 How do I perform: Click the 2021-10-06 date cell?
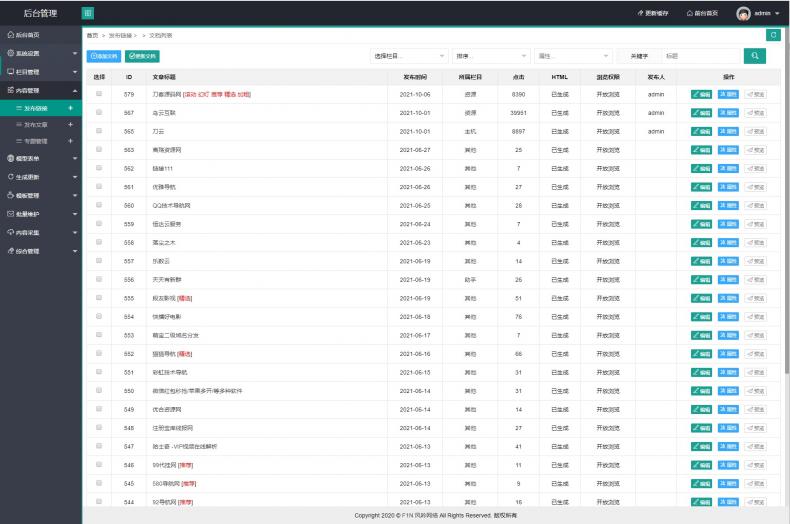(x=415, y=94)
